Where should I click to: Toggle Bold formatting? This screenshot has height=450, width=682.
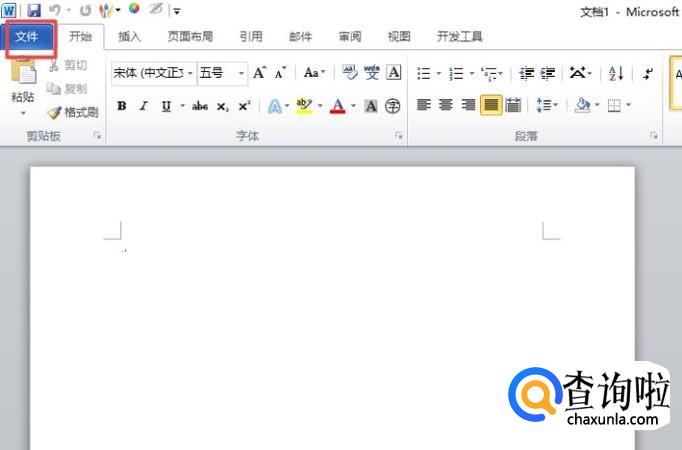click(122, 106)
